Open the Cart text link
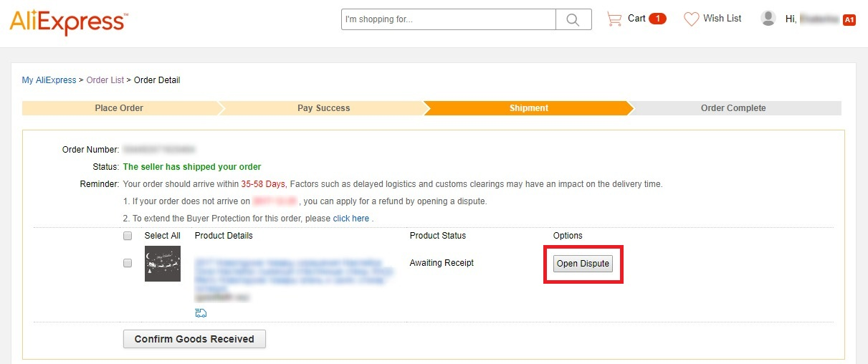868x364 pixels. click(x=636, y=19)
